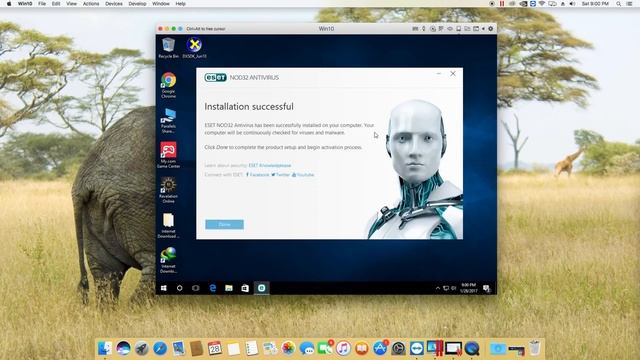Open the Apple menu
Image resolution: width=640 pixels, height=360 pixels.
(9, 4)
